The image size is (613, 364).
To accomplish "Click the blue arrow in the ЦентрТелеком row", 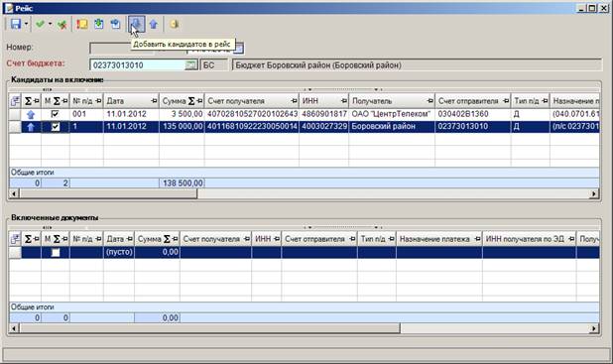I will point(31,114).
